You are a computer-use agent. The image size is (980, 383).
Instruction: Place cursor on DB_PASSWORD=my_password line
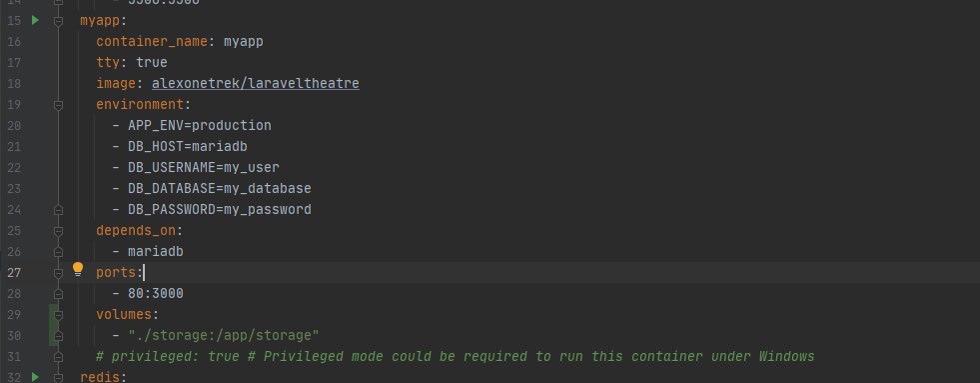tap(220, 209)
